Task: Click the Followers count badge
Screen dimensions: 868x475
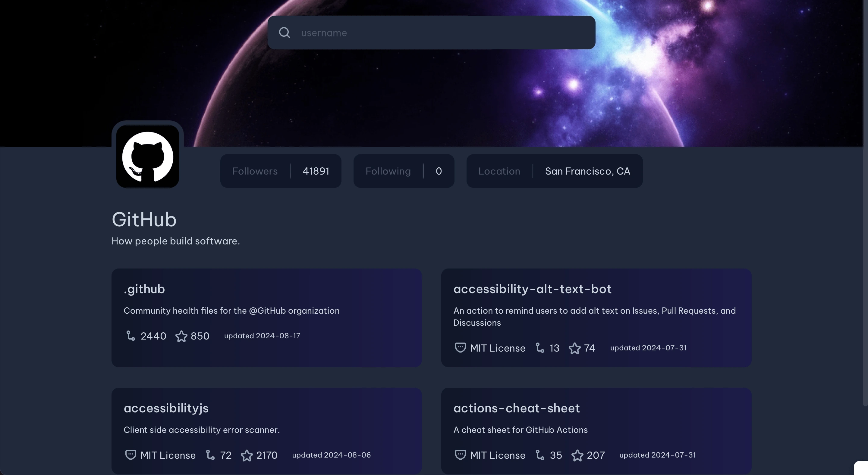Action: coord(281,171)
